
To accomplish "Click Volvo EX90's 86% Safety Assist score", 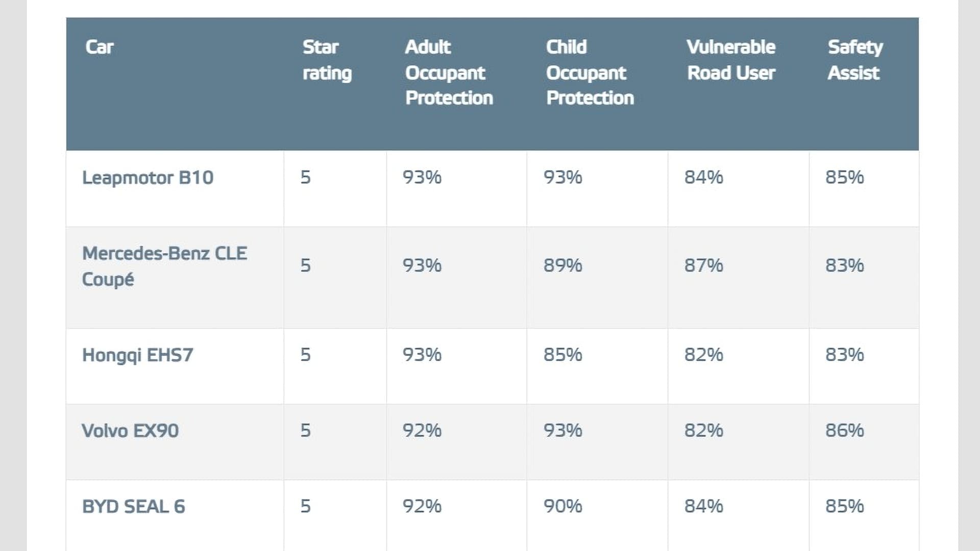I will [x=844, y=431].
